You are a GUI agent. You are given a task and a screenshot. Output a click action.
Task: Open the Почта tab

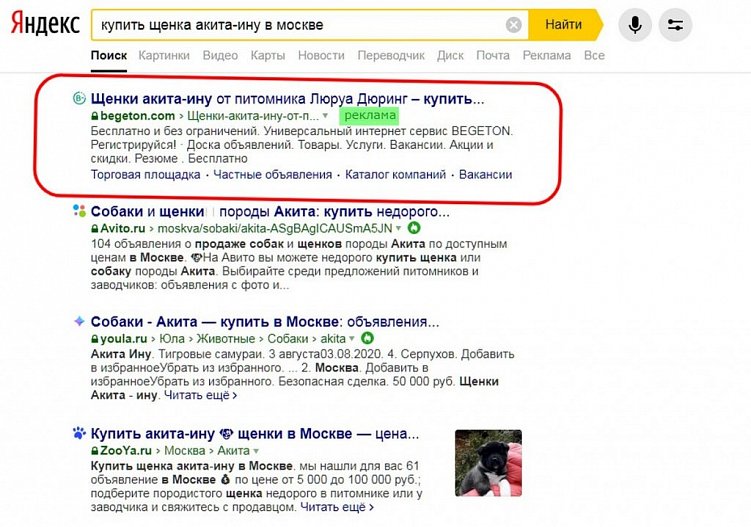[493, 56]
